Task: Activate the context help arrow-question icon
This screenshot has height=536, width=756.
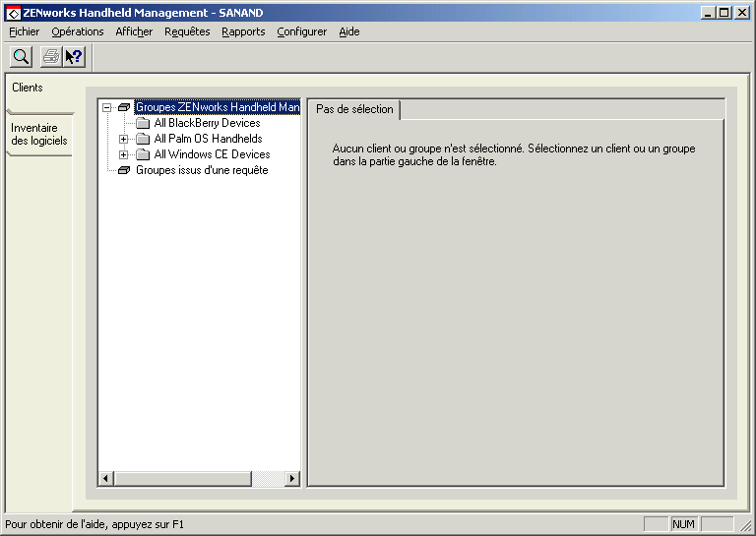Action: [74, 57]
